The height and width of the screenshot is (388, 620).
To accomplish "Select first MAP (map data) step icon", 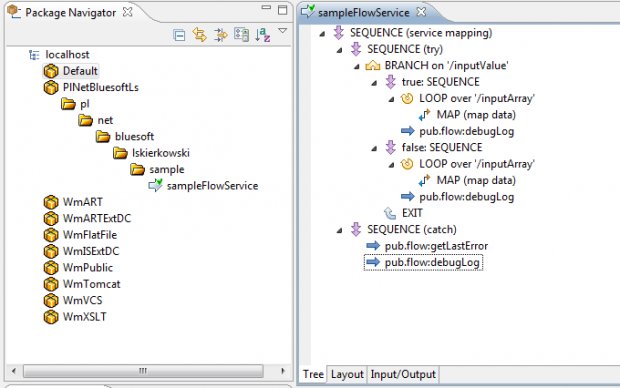I will [424, 115].
